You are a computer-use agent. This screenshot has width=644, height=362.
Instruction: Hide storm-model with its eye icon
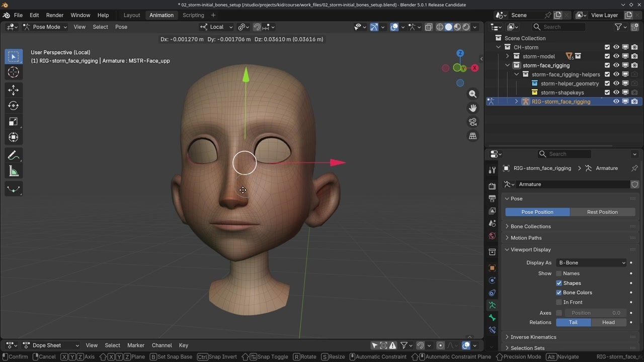click(x=616, y=56)
